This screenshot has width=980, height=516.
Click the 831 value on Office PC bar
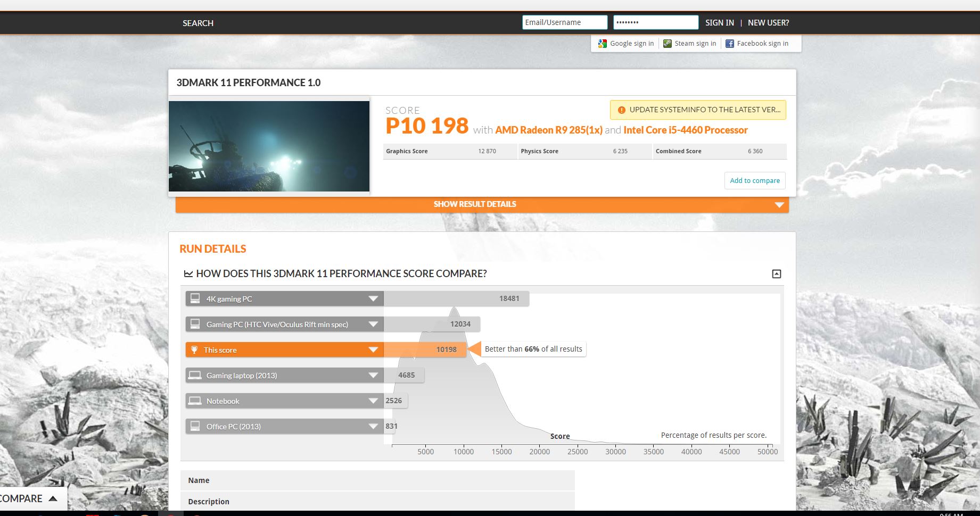(392, 427)
